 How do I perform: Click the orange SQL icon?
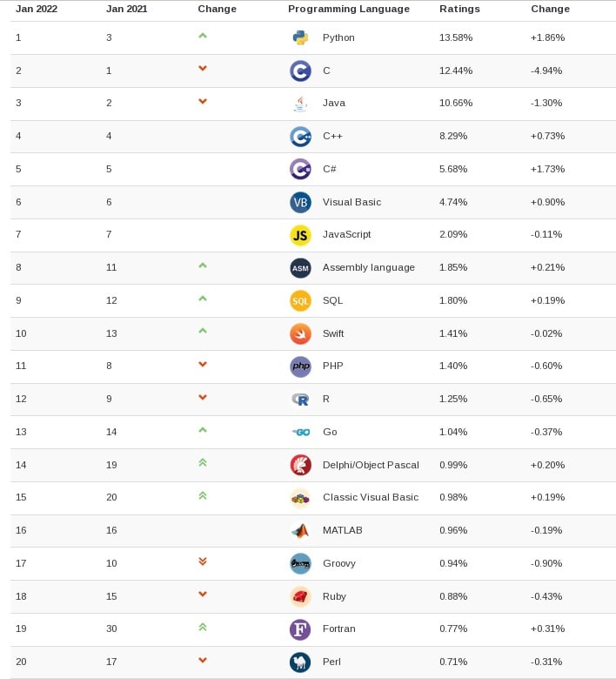click(x=300, y=300)
